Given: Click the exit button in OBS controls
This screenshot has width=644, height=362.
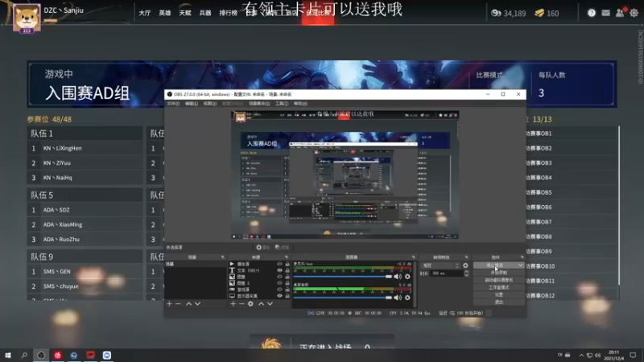Looking at the screenshot, I should pos(498,302).
